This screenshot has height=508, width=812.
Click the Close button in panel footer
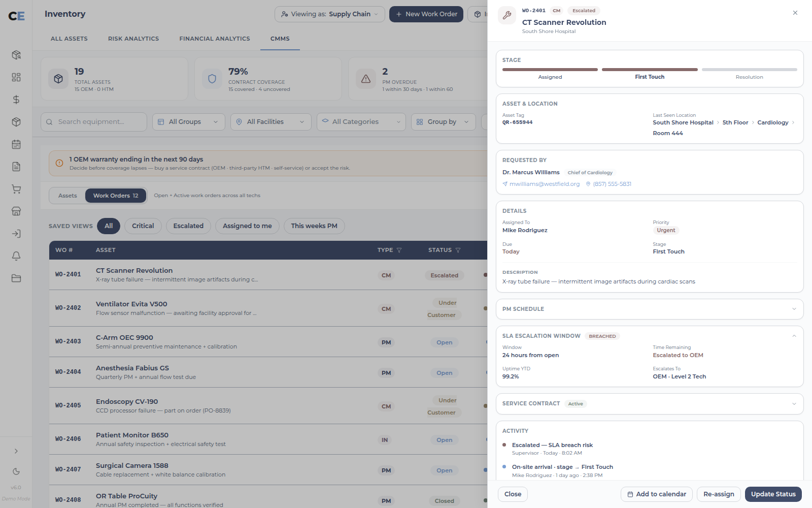click(x=513, y=494)
